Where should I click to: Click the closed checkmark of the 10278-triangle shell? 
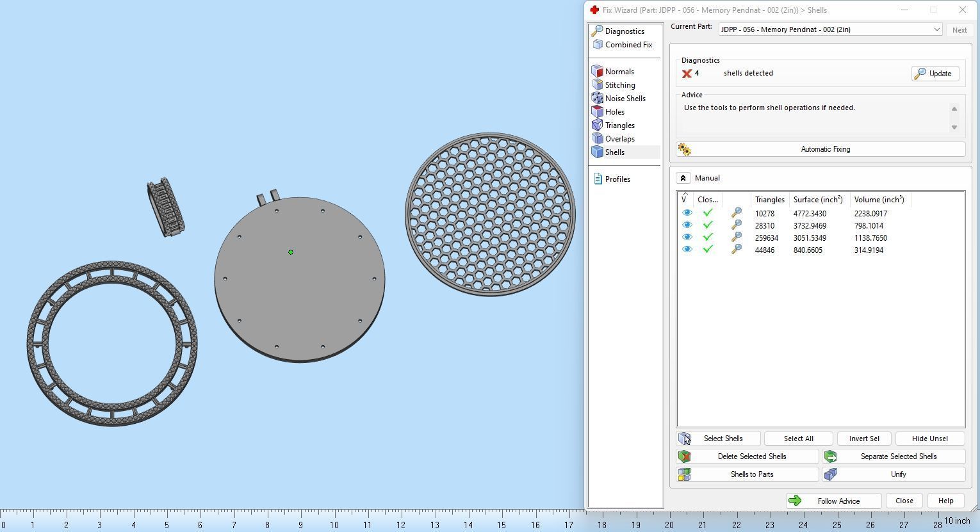(708, 213)
